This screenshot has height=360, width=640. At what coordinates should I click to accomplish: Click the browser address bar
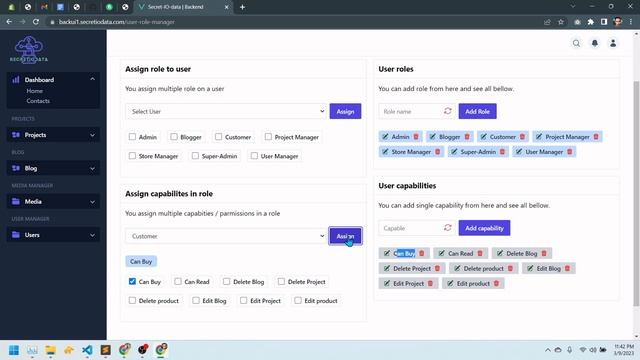[294, 22]
